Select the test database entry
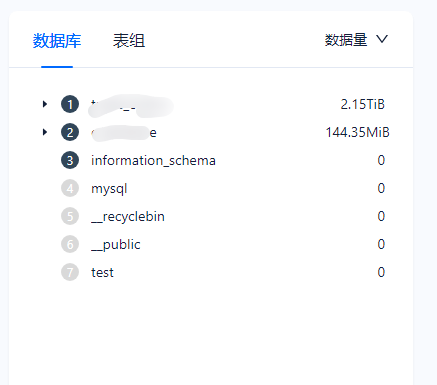Image resolution: width=437 pixels, height=385 pixels. coord(102,273)
